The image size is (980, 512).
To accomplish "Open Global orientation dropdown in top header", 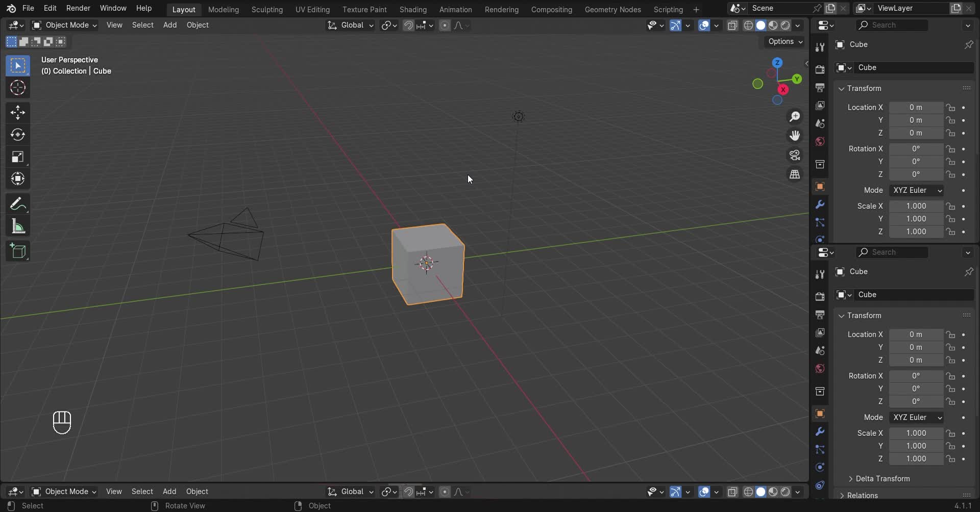I will [x=350, y=25].
